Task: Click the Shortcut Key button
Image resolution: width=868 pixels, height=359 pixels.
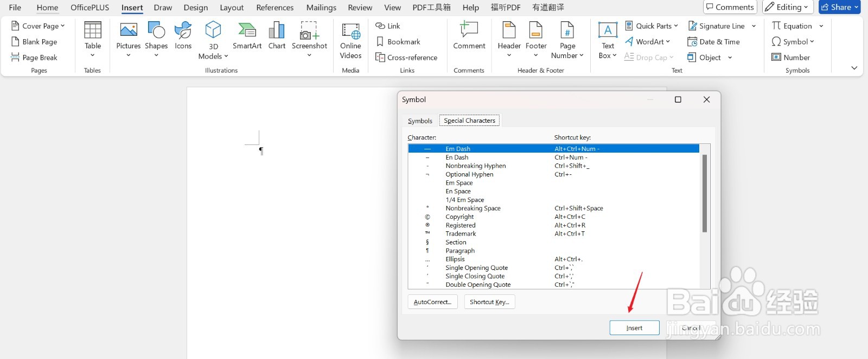Action: [x=489, y=302]
